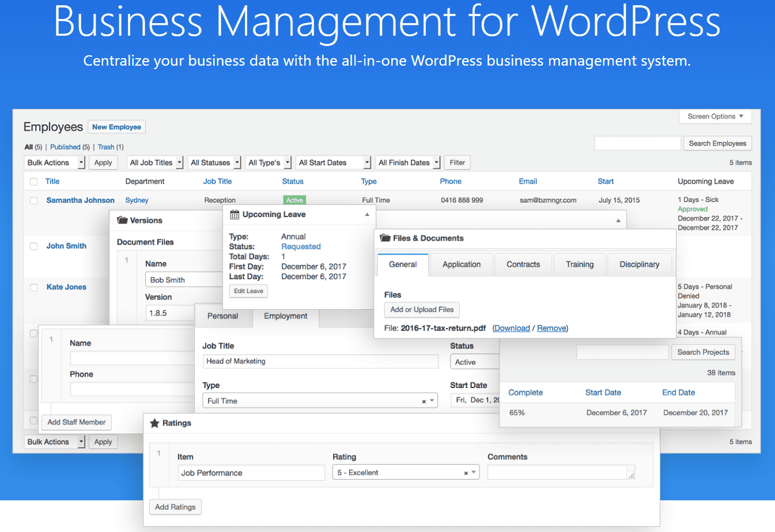The height and width of the screenshot is (532, 775).
Task: Click the Job Performance item field
Action: 251,473
